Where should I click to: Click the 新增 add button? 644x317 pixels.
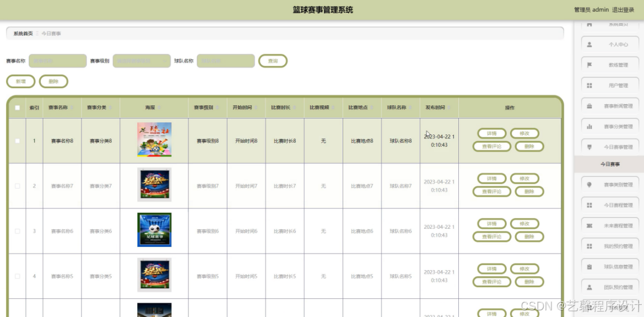click(20, 82)
